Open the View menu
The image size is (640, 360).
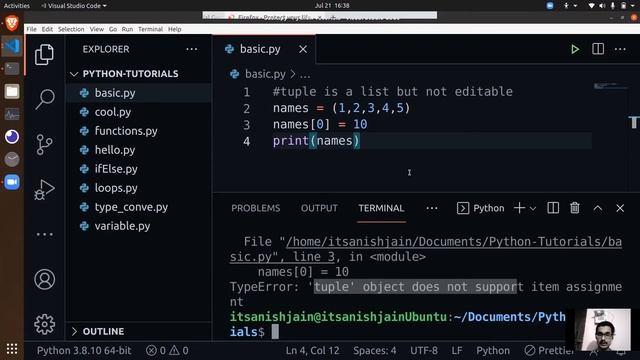point(97,29)
